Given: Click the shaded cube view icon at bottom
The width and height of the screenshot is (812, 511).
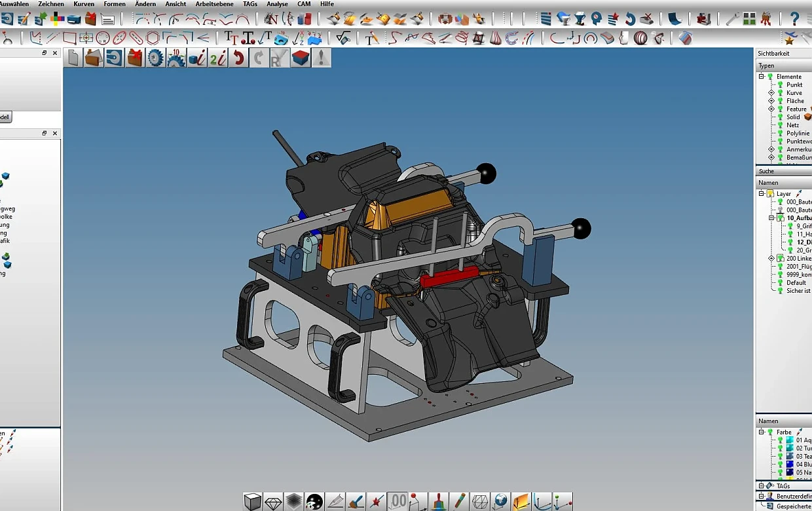Looking at the screenshot, I should (252, 501).
